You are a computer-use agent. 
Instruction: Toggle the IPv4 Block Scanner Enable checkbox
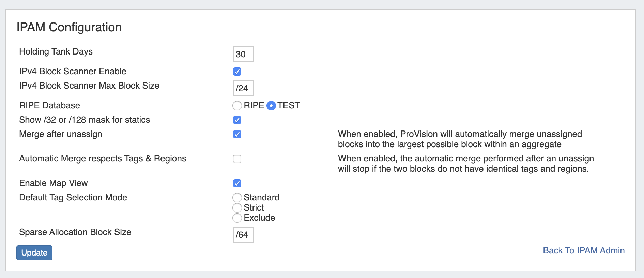237,72
